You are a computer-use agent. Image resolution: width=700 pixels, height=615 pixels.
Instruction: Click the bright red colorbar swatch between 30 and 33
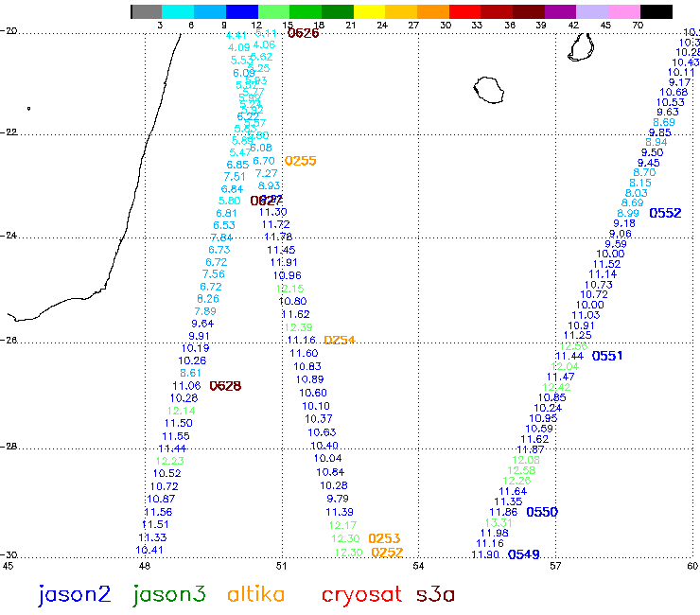[x=464, y=11]
